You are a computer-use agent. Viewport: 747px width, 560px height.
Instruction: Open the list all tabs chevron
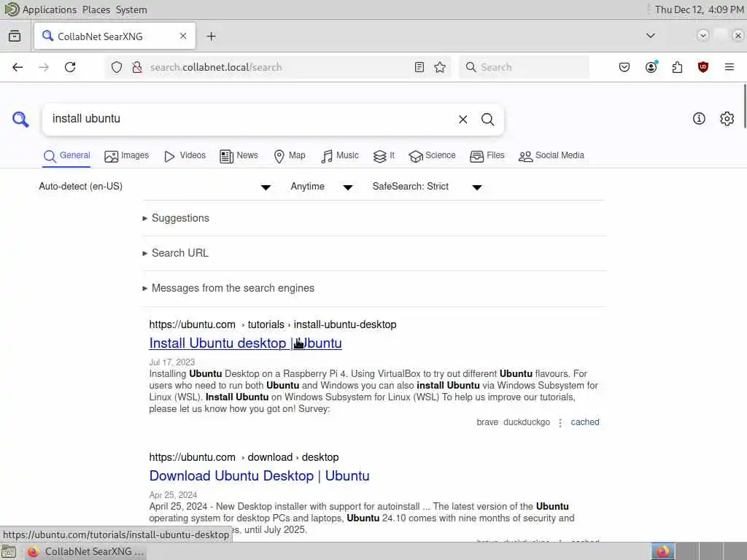point(650,36)
